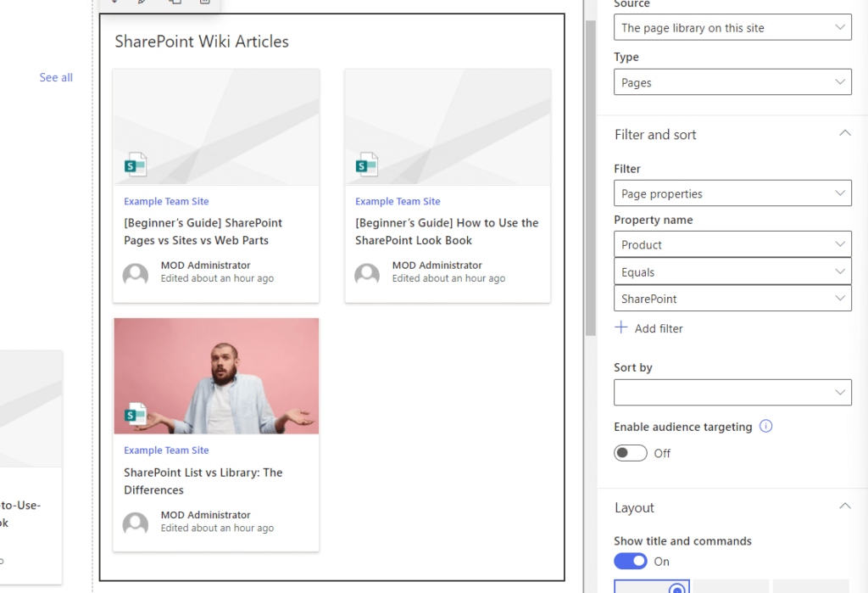Click the shrugging man thumbnail image
868x593 pixels.
click(216, 376)
